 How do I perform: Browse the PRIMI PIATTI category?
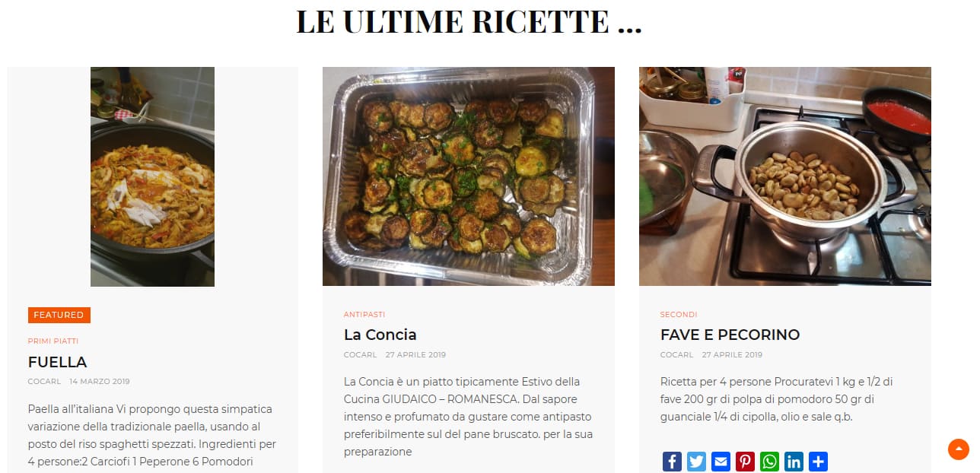(53, 341)
